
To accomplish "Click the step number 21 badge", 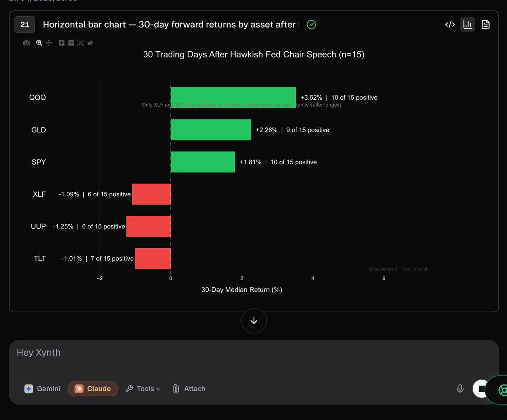I will pyautogui.click(x=25, y=24).
